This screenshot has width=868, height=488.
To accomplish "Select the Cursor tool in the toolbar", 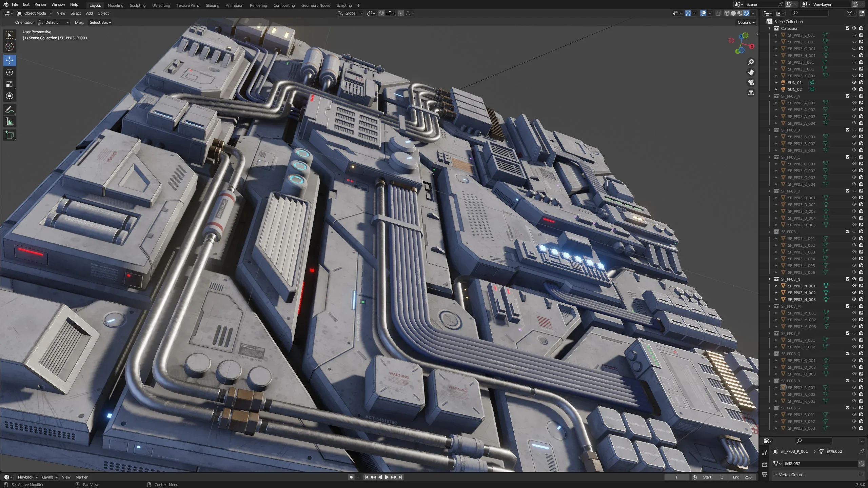I will pos(9,47).
